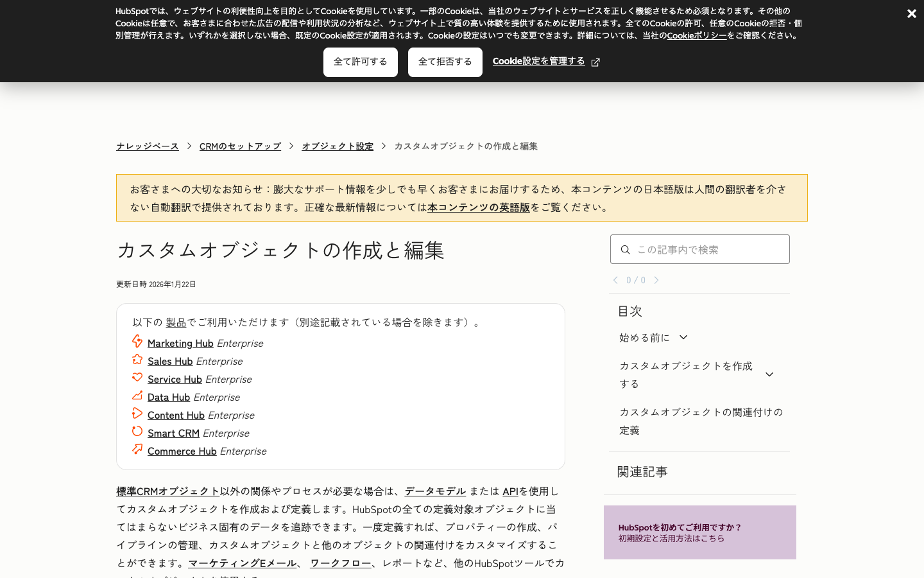The width and height of the screenshot is (924, 578).
Task: Open ナレッジベース breadcrumb
Action: (x=148, y=146)
